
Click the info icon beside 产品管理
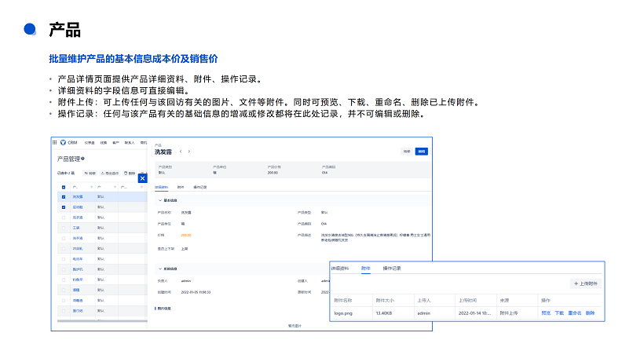[82, 159]
